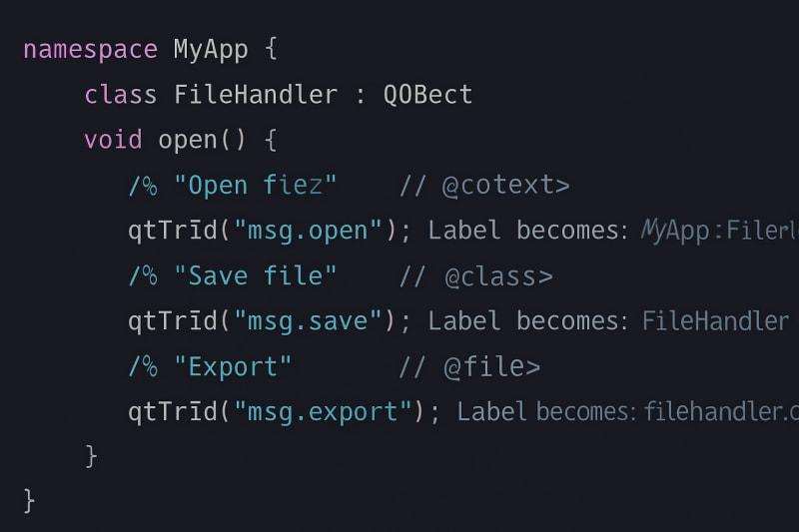Viewport: 799px width, 532px height.
Task: Click the MyApp namespace name
Action: [x=211, y=50]
